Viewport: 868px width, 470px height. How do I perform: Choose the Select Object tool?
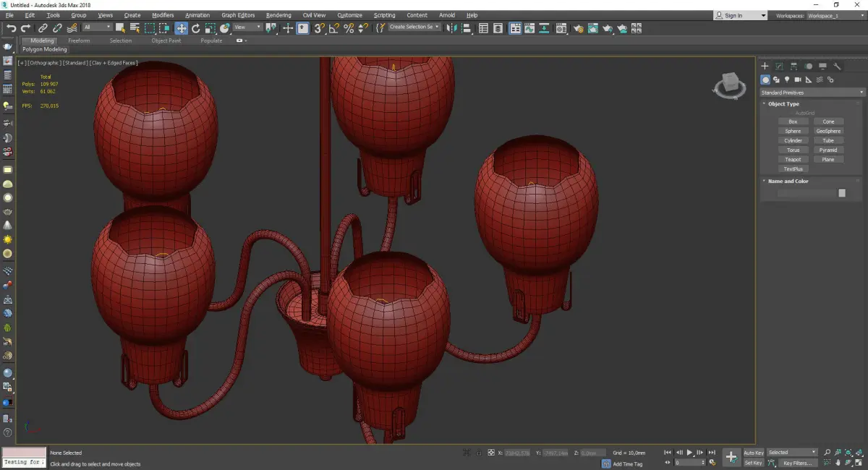pos(120,27)
